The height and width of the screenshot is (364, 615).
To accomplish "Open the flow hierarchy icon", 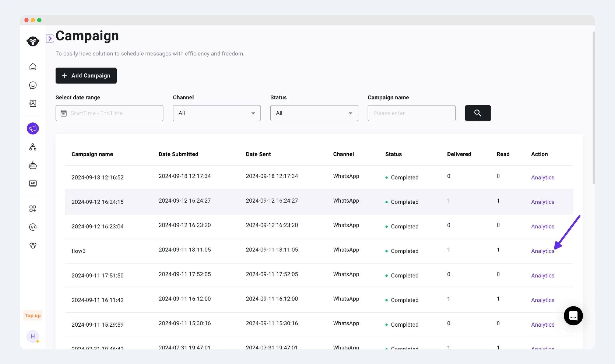I will click(x=33, y=147).
